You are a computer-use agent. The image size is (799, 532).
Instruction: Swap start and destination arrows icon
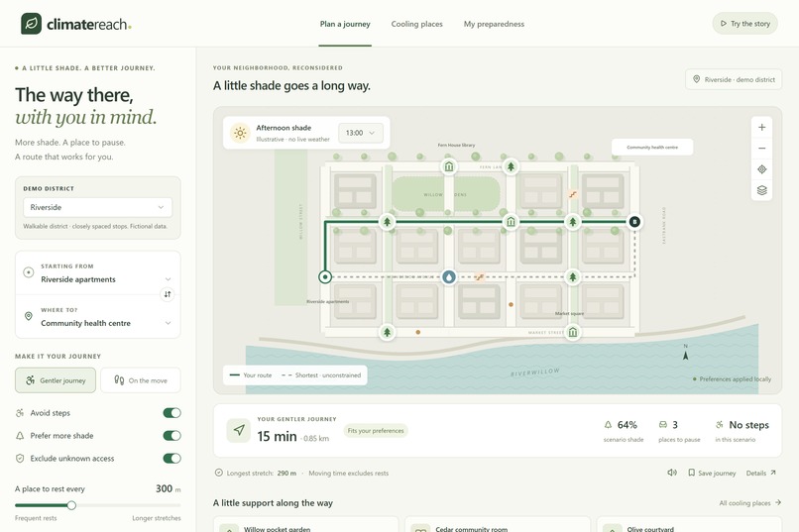coord(168,294)
